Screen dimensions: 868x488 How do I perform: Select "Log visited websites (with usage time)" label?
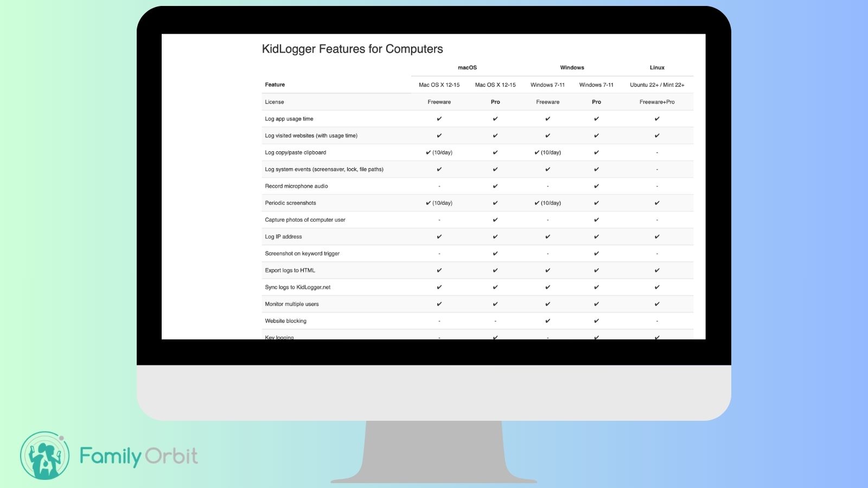pyautogui.click(x=311, y=136)
